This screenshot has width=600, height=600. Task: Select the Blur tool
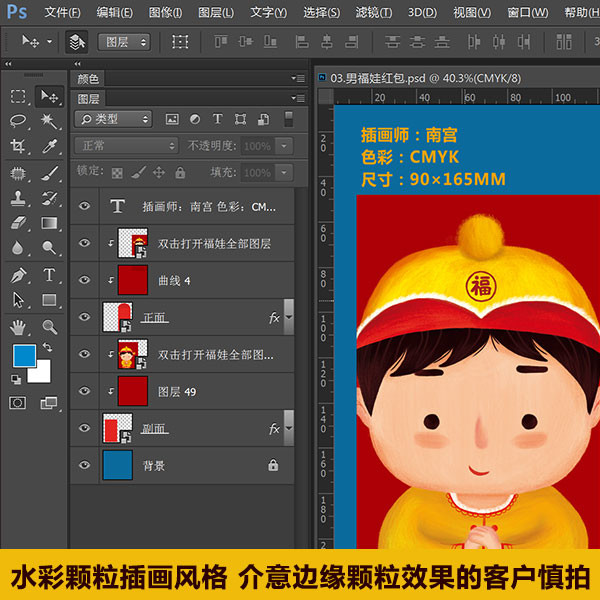tap(18, 248)
